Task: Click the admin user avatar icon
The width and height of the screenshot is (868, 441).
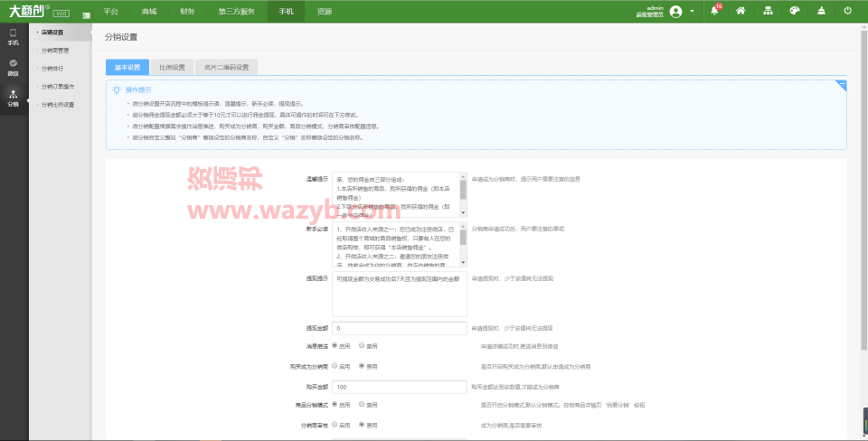Action: pos(675,11)
